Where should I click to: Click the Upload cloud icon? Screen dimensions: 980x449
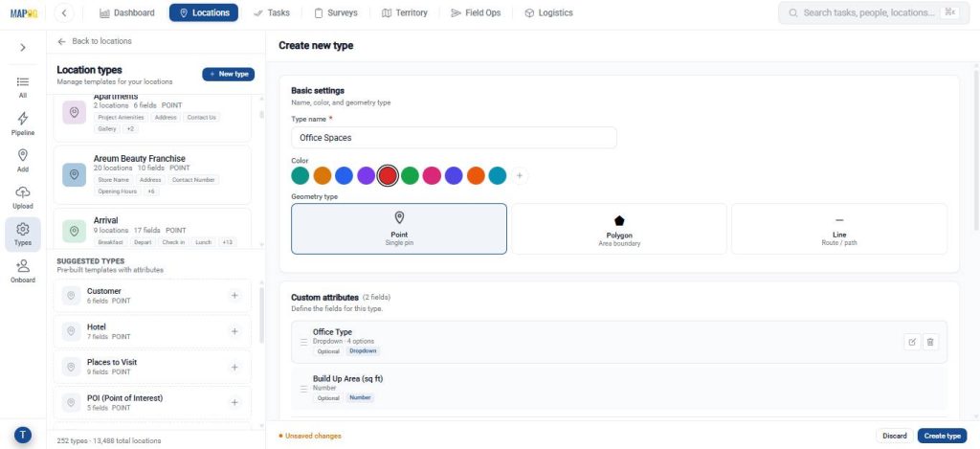[x=23, y=192]
